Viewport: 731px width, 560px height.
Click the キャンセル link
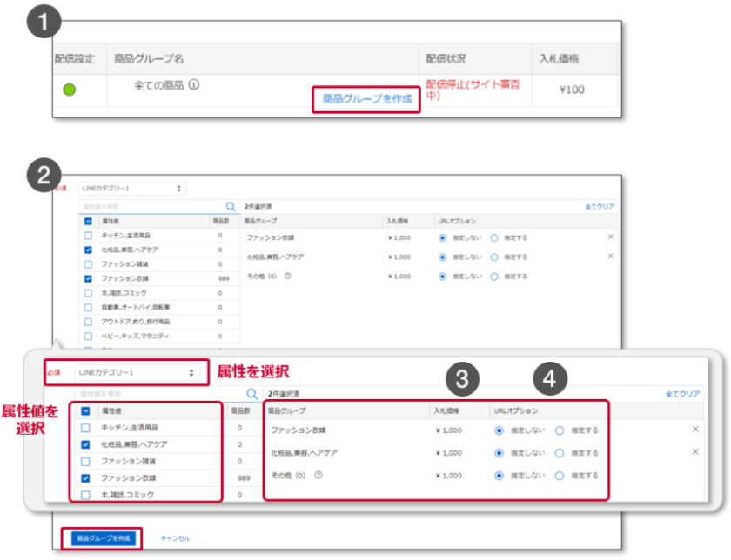[x=175, y=538]
